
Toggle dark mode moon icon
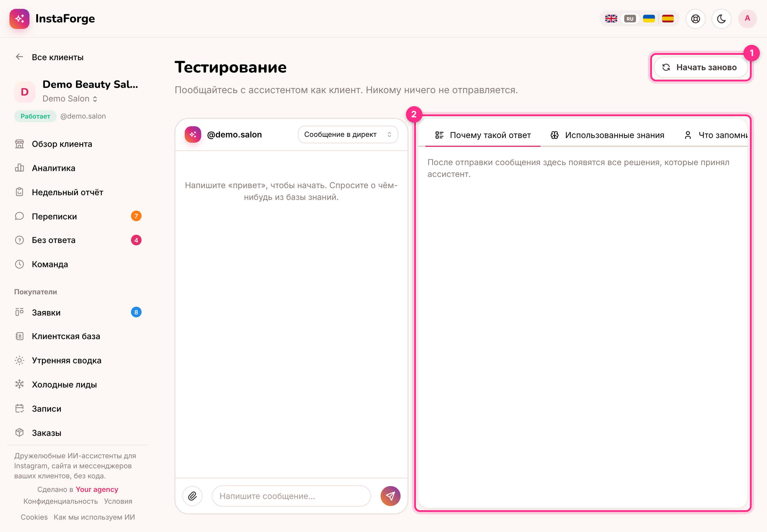tap(721, 19)
